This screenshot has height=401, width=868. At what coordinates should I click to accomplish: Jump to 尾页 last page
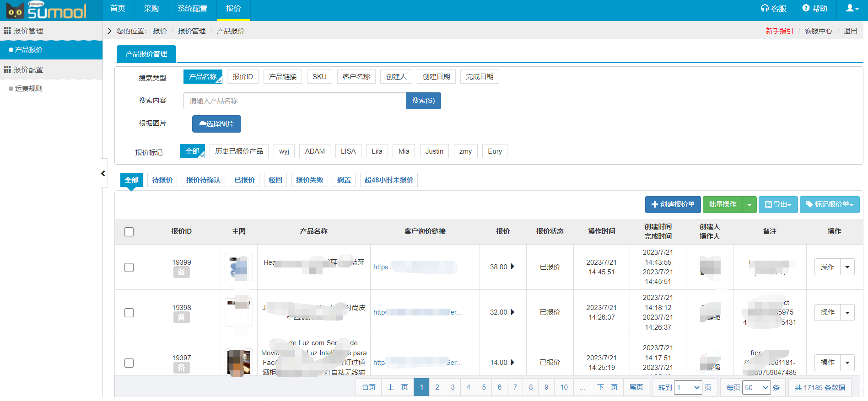(636, 387)
